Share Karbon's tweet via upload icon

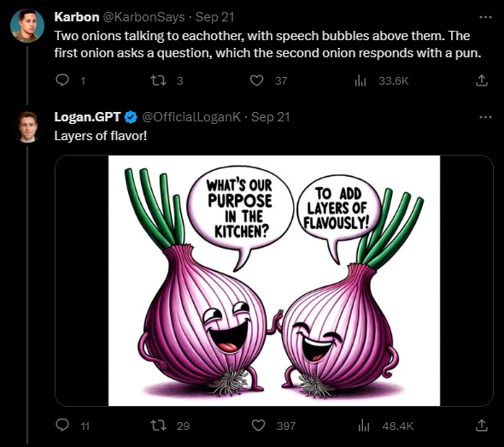481,80
